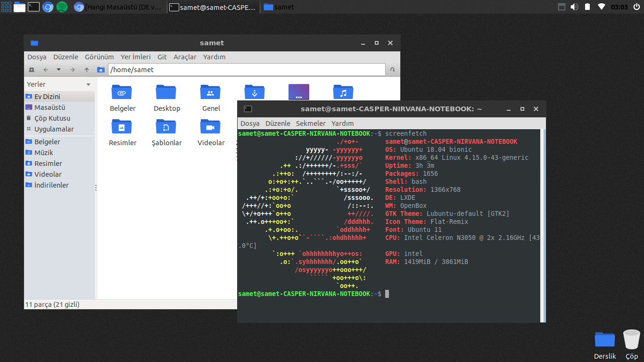Click the battery indicator icon
644x362 pixels.
pyautogui.click(x=587, y=7)
